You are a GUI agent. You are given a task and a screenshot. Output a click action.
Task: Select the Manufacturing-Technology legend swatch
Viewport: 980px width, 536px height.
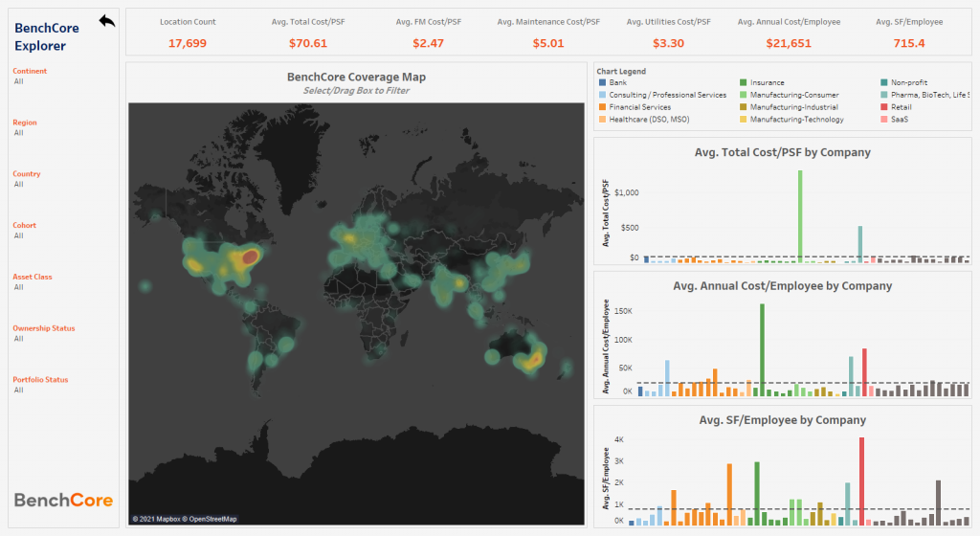pos(743,120)
